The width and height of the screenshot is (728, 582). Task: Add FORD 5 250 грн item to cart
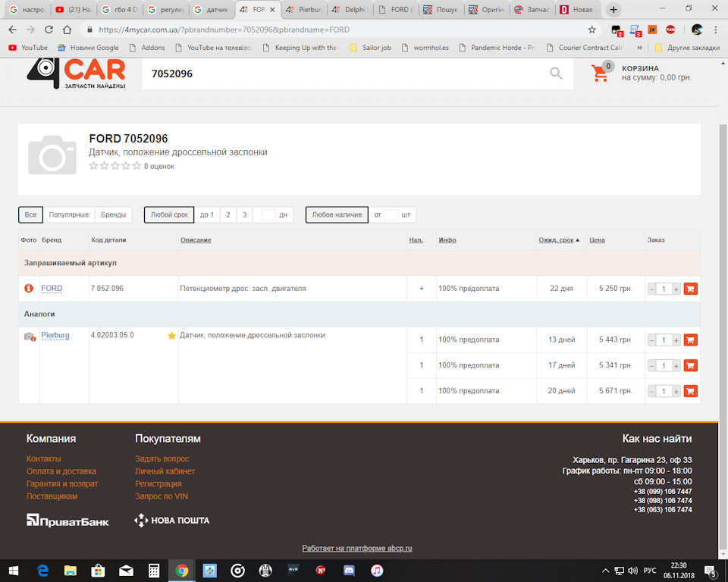[x=690, y=289]
